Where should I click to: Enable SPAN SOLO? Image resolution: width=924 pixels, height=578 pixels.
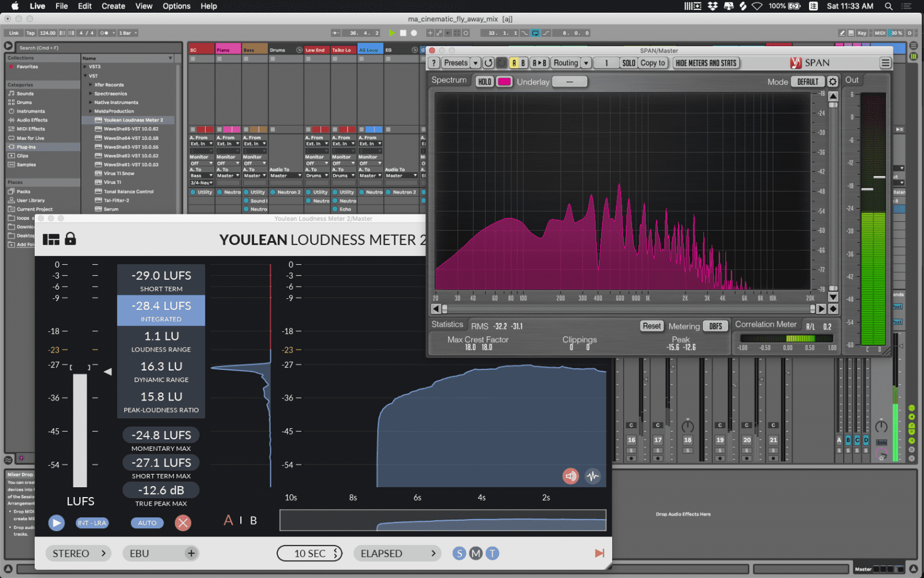629,63
